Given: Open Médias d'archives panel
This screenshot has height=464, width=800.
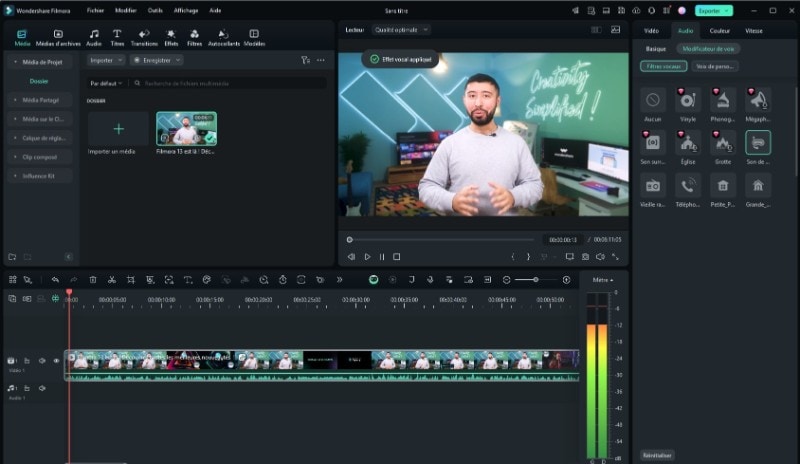Looking at the screenshot, I should coord(58,38).
